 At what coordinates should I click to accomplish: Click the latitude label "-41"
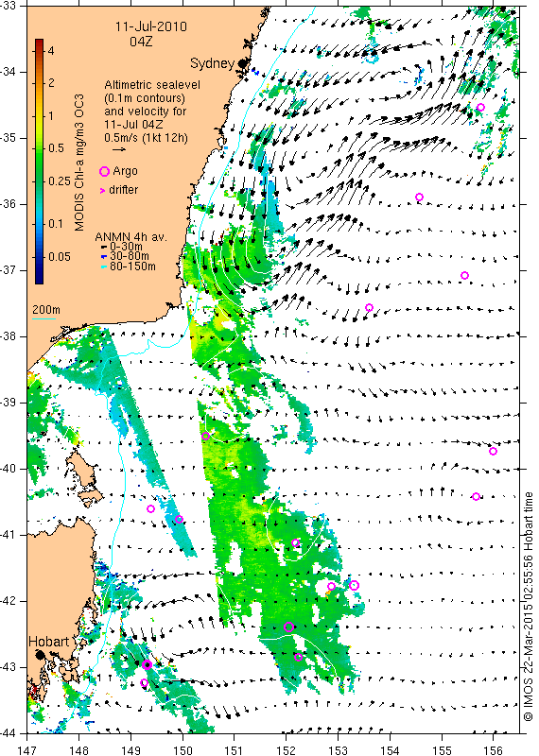9,535
